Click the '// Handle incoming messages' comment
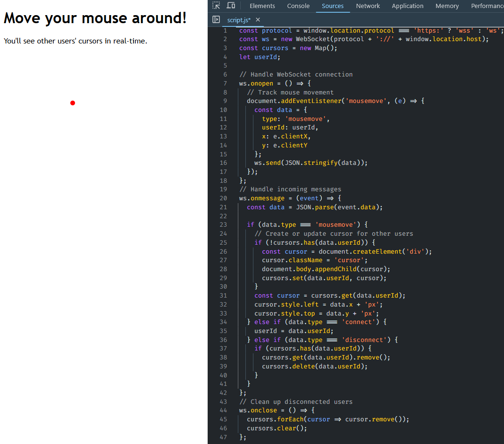Image resolution: width=504 pixels, height=444 pixels. coord(290,189)
